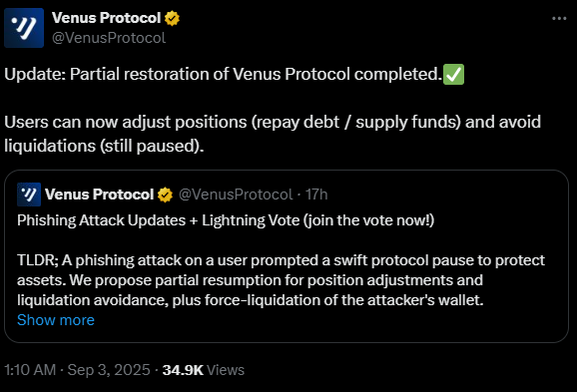Click the Phishing Attack Updates headline text
Image resolution: width=577 pixels, height=392 pixels.
click(x=226, y=220)
